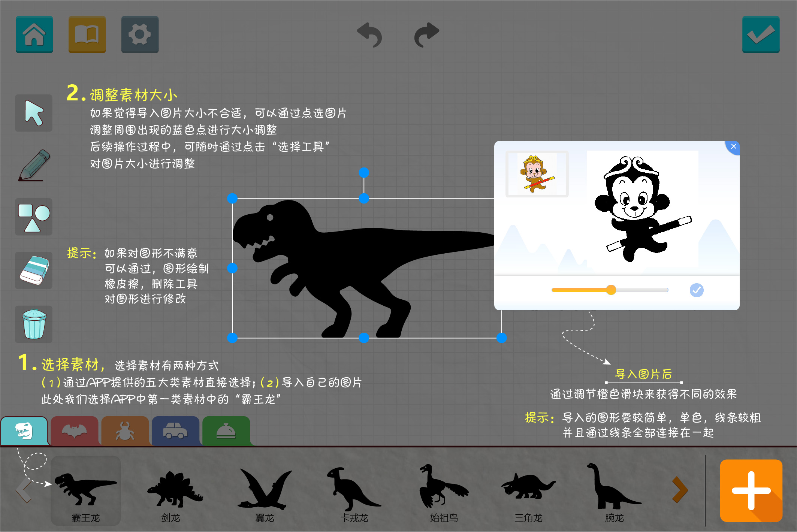Click the left-middle resize handle
The width and height of the screenshot is (797, 532).
(232, 268)
